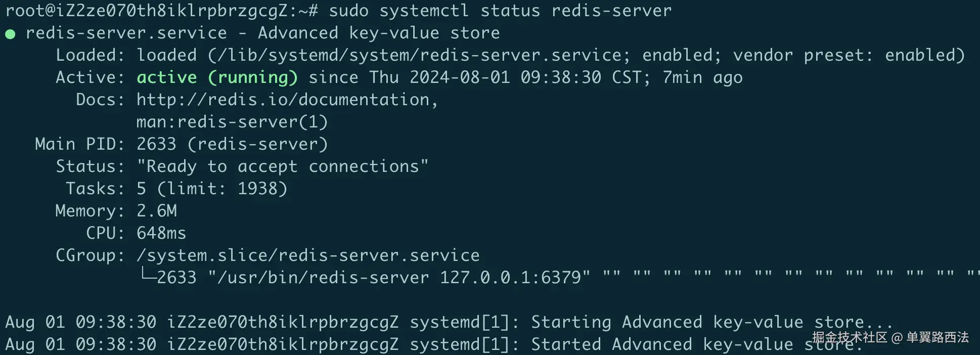Click the Tasks "(limit: 1938)" value

(x=222, y=189)
